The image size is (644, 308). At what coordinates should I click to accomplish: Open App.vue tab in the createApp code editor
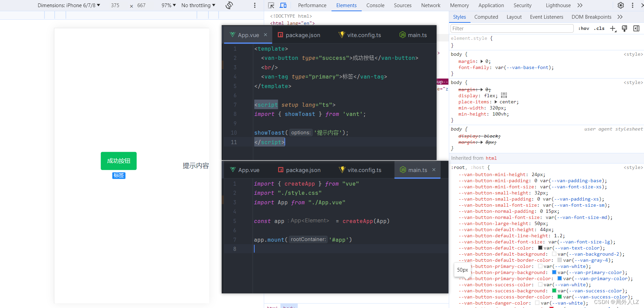244,170
